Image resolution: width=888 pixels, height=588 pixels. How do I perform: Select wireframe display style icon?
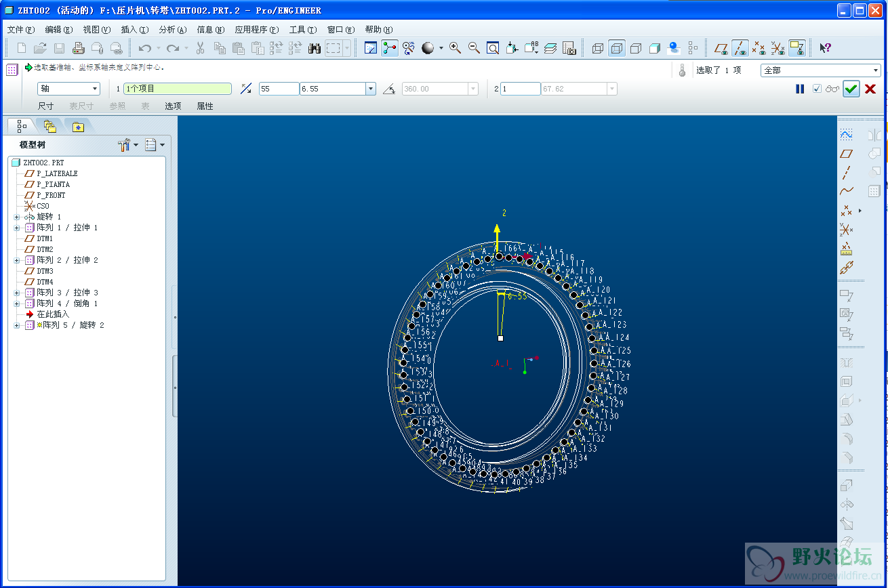[598, 48]
